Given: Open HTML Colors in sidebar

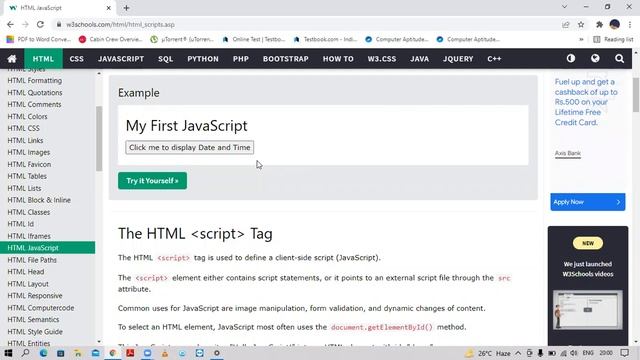Looking at the screenshot, I should [x=27, y=116].
